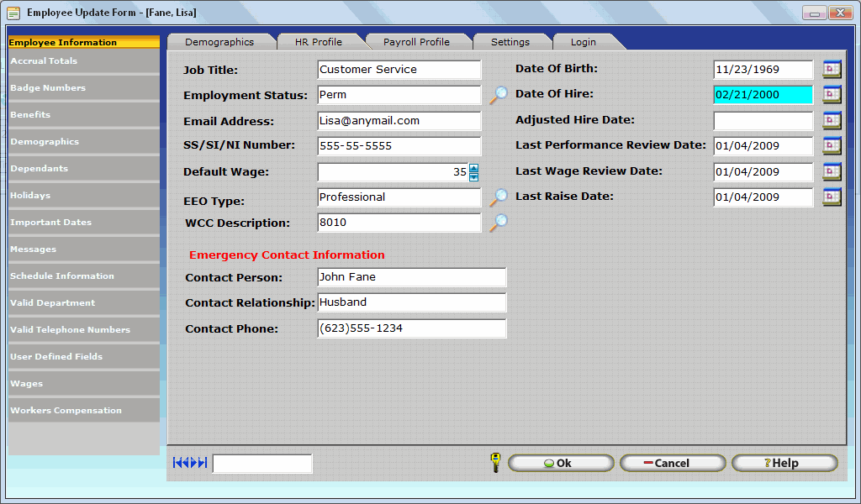Click the yellow key security icon

[x=495, y=463]
